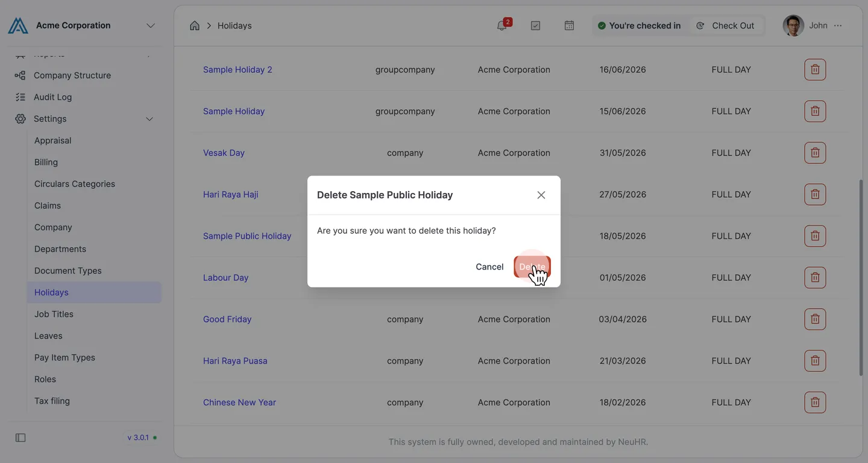868x463 pixels.
Task: Delete the Sample Holiday 2 row
Action: tap(815, 69)
